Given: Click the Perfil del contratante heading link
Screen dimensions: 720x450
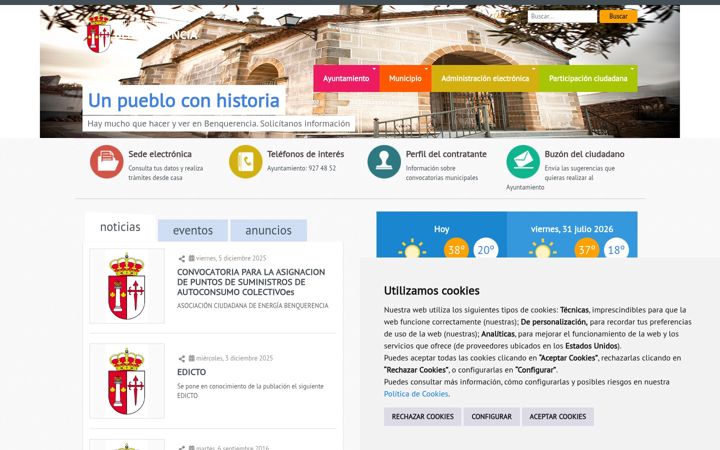Looking at the screenshot, I should (x=446, y=154).
